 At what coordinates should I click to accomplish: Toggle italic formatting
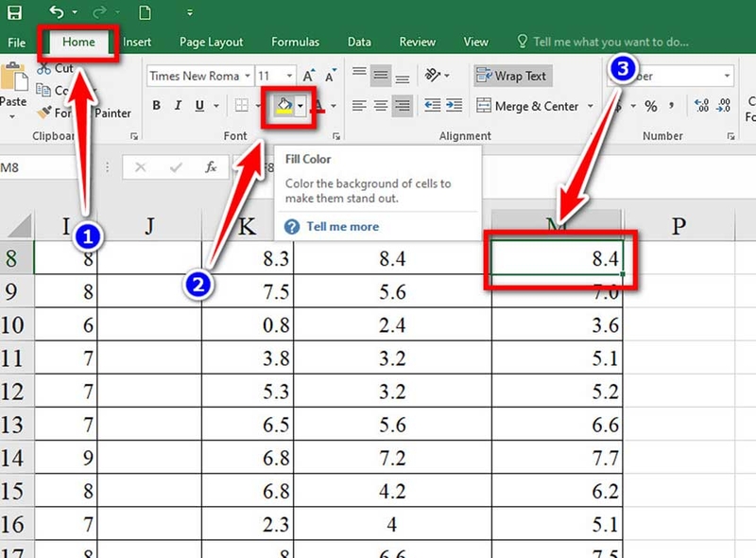(x=177, y=106)
